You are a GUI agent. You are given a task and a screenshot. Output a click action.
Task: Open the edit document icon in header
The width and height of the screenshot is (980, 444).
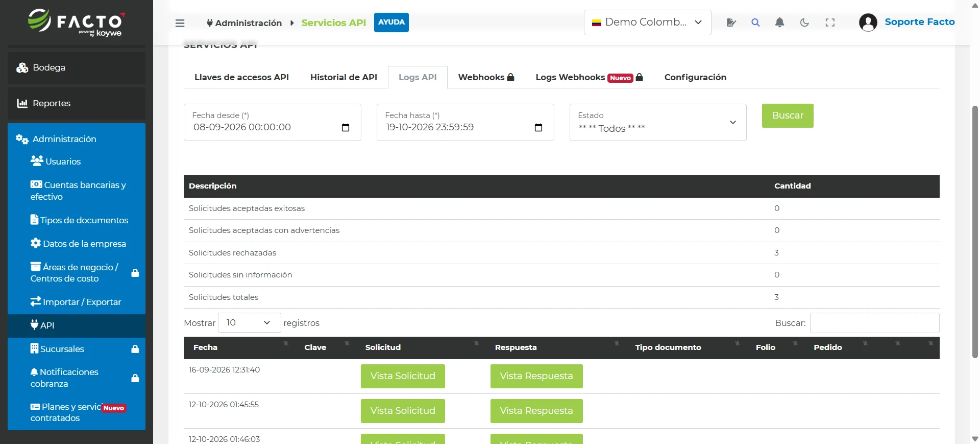click(x=731, y=22)
